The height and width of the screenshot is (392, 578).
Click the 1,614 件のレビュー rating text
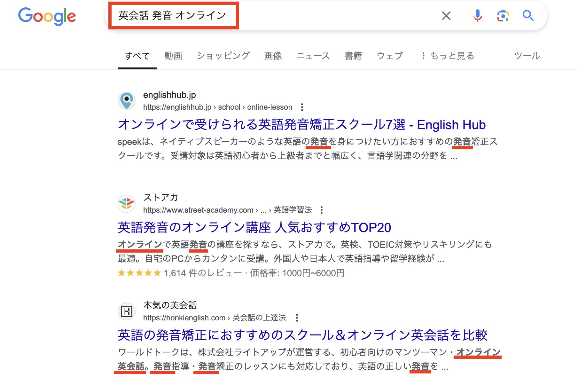point(203,273)
